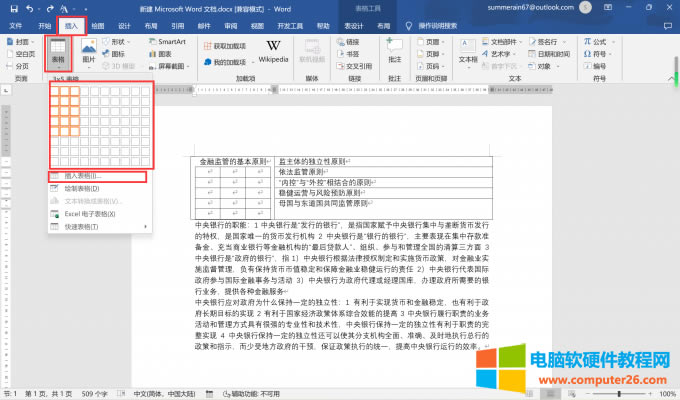Viewport: 680px width, 400px height.
Task: Switch to the Design (设计) ribbon tab
Action: [x=123, y=24]
